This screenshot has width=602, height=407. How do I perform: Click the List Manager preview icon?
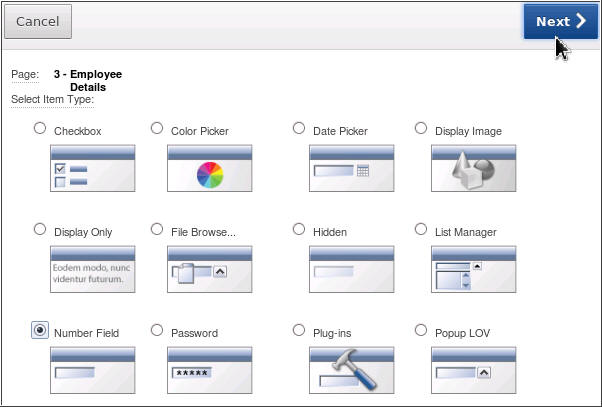point(473,269)
